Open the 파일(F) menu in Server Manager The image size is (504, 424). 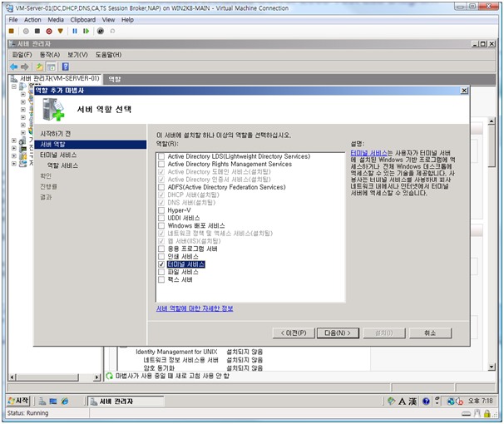click(22, 55)
